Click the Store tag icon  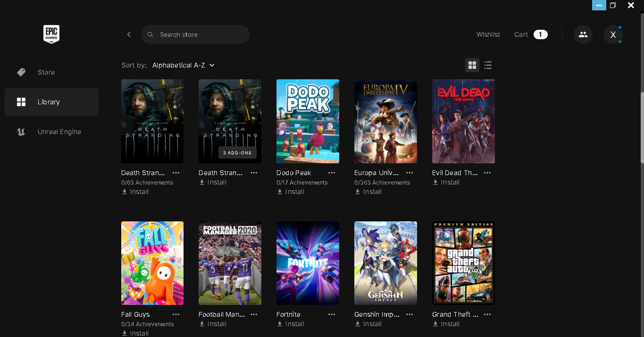pyautogui.click(x=21, y=72)
